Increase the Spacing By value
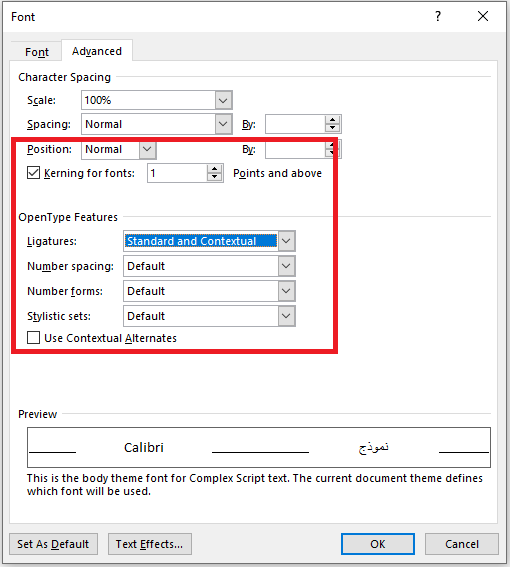This screenshot has height=567, width=510. pyautogui.click(x=332, y=120)
